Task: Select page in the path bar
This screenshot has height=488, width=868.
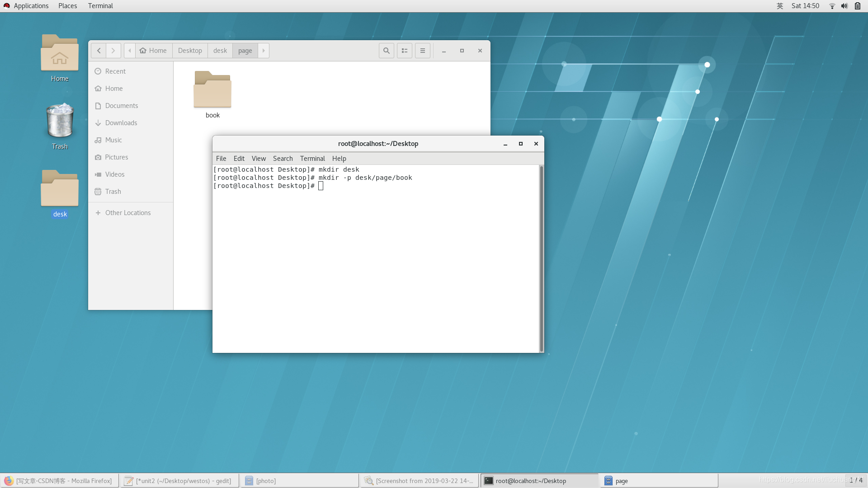Action: pyautogui.click(x=245, y=51)
